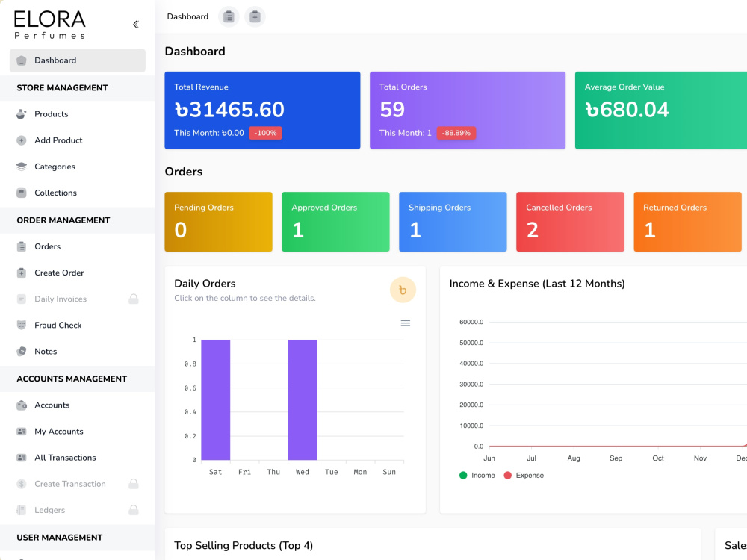Image resolution: width=747 pixels, height=560 pixels.
Task: View All Transactions
Action: pos(78,458)
